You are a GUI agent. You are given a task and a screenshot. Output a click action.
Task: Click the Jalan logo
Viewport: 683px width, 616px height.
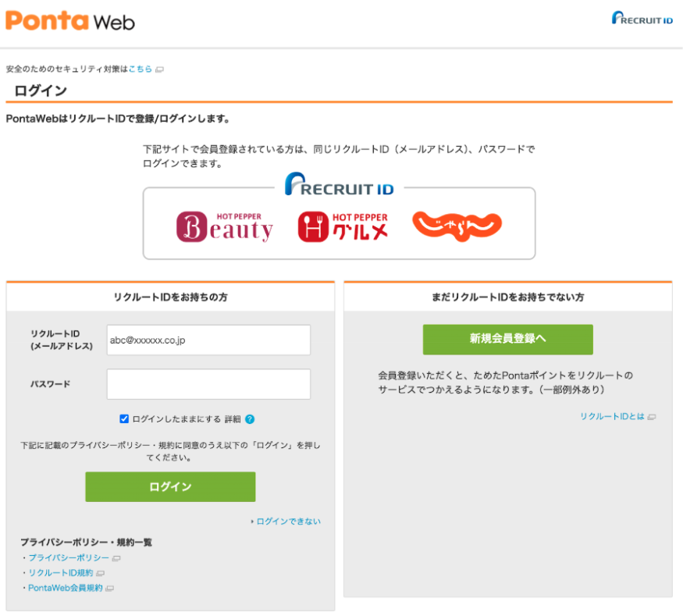(457, 226)
